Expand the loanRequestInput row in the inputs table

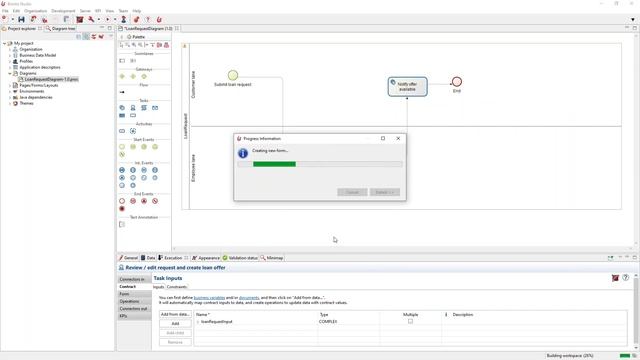pyautogui.click(x=198, y=322)
